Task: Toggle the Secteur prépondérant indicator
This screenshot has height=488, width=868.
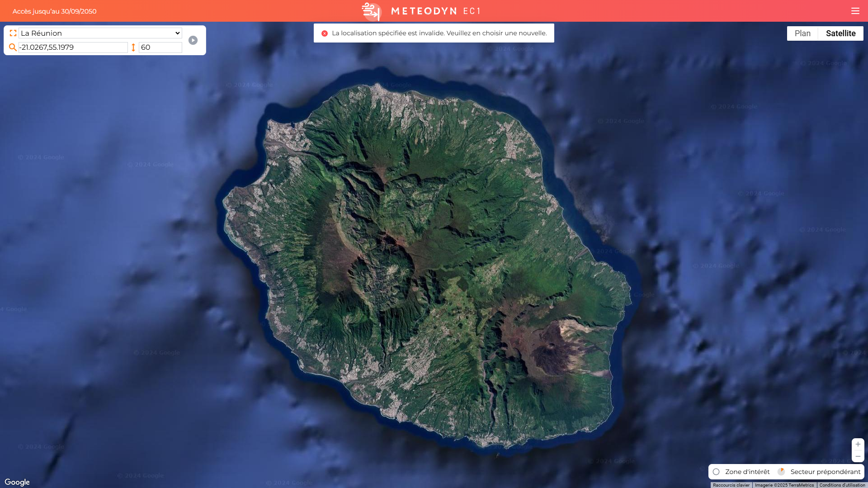Action: [x=781, y=472]
